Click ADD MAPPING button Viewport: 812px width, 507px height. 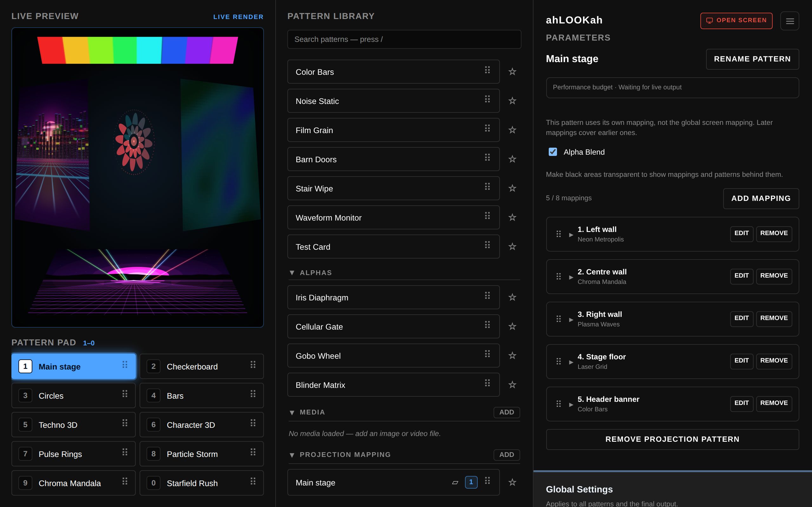coord(761,198)
